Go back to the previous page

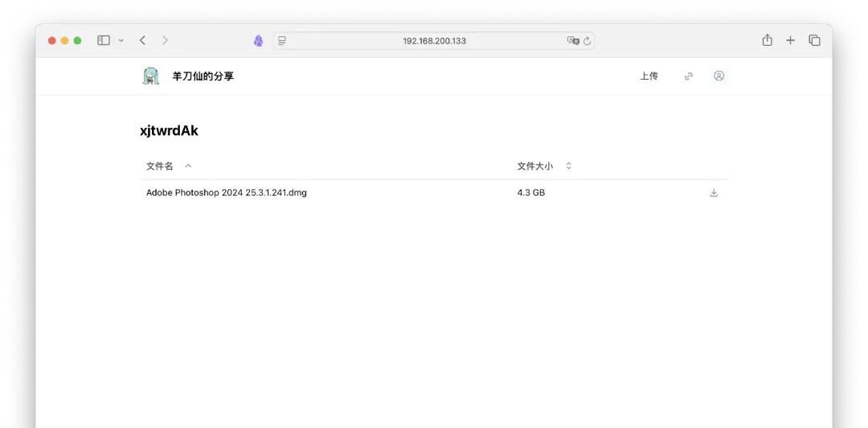tap(143, 40)
